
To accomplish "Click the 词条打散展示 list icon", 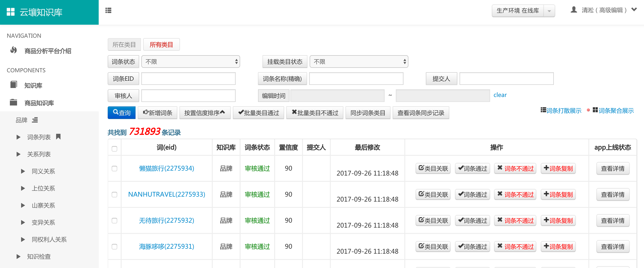I will 543,110.
